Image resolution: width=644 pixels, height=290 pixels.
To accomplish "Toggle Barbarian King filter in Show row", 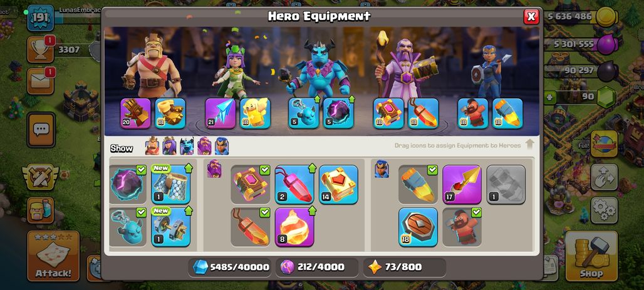I will coord(152,146).
